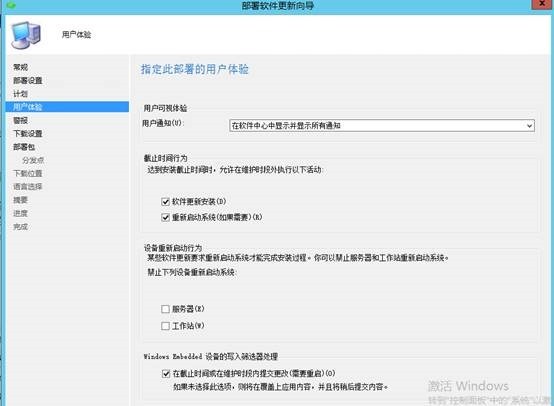
Task: Enable 服务器 restart suppression checkbox
Action: [165, 309]
